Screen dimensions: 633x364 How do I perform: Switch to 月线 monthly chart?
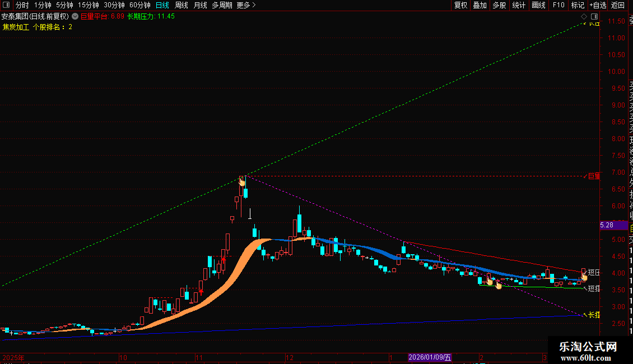tap(200, 5)
